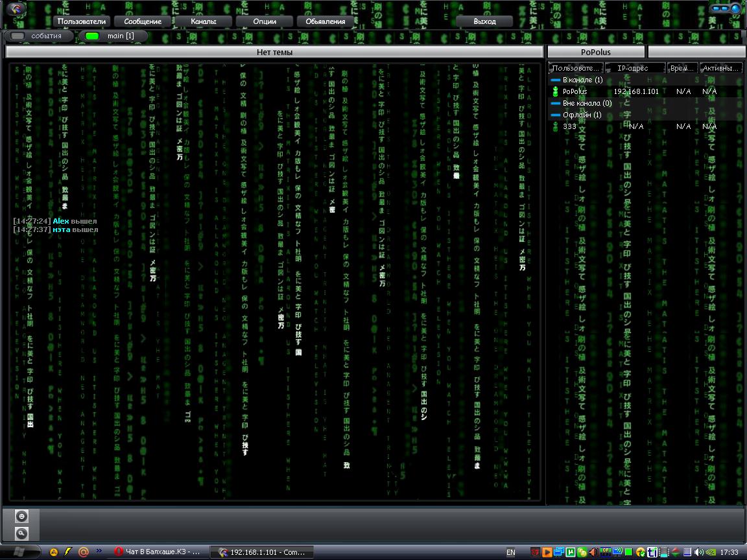Open the Windows Start button
Viewport: 747px width, 560px height.
click(19, 552)
